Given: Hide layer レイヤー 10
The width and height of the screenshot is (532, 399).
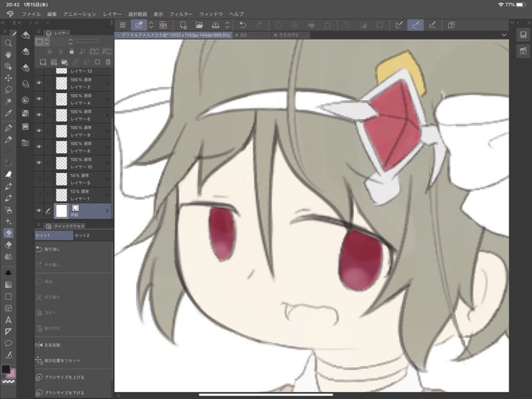Looking at the screenshot, I should [39, 163].
